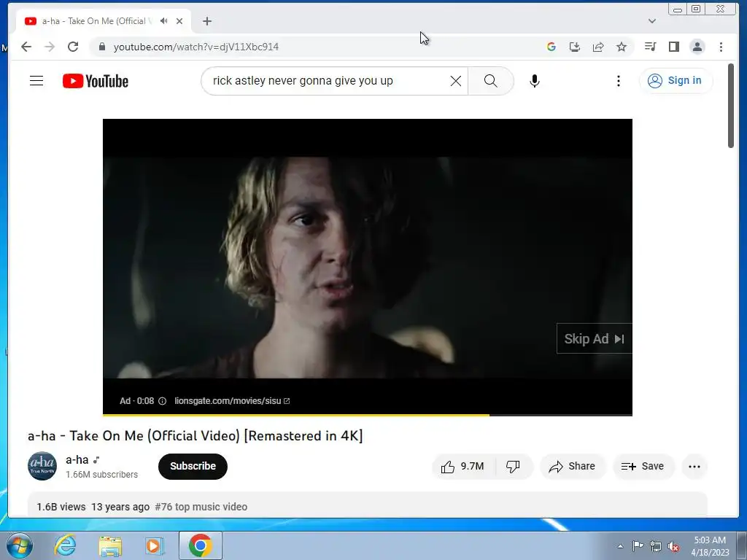Open the a-ha channel name link

tap(77, 460)
